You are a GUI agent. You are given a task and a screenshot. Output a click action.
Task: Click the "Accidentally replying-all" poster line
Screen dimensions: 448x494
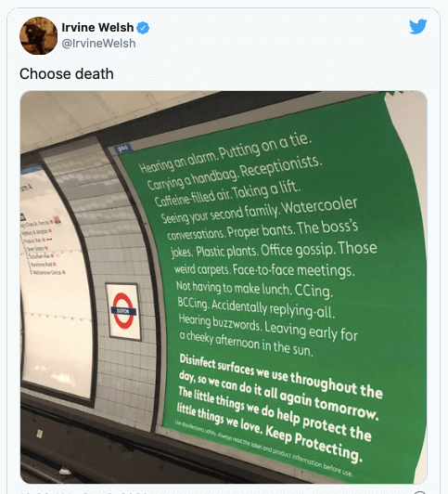click(x=273, y=308)
